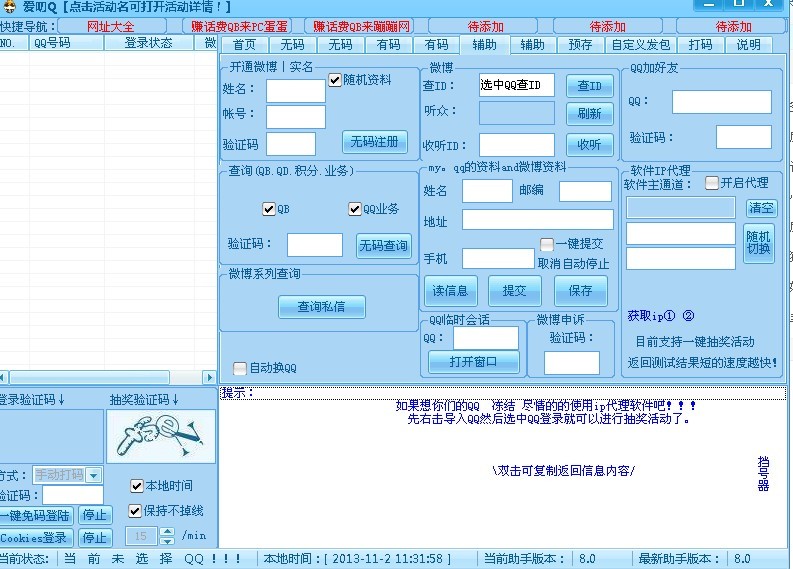Click the 选中QQ查ID input box
This screenshot has width=793, height=569.
pos(516,85)
